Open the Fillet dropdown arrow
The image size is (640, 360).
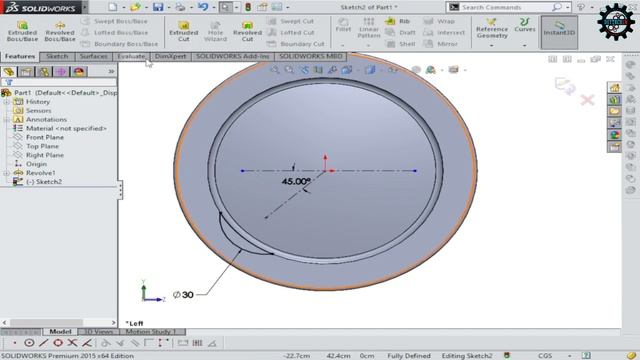tap(343, 45)
